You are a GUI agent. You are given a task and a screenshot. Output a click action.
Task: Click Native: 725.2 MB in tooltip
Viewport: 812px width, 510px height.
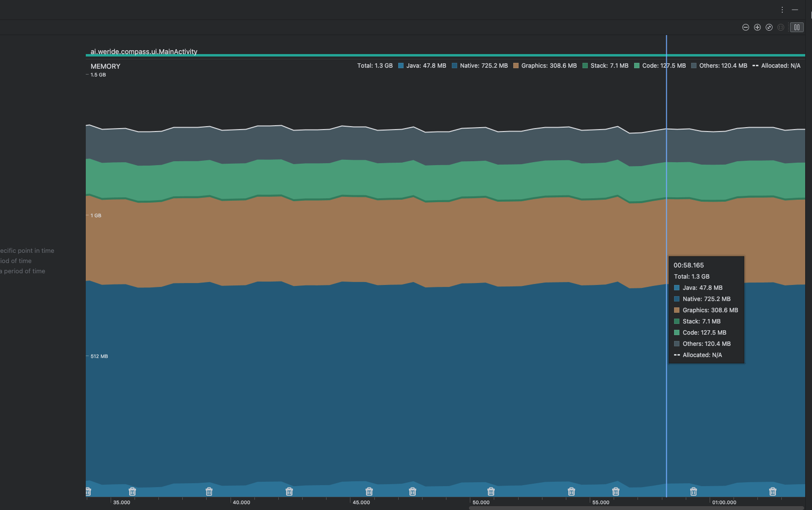click(707, 299)
